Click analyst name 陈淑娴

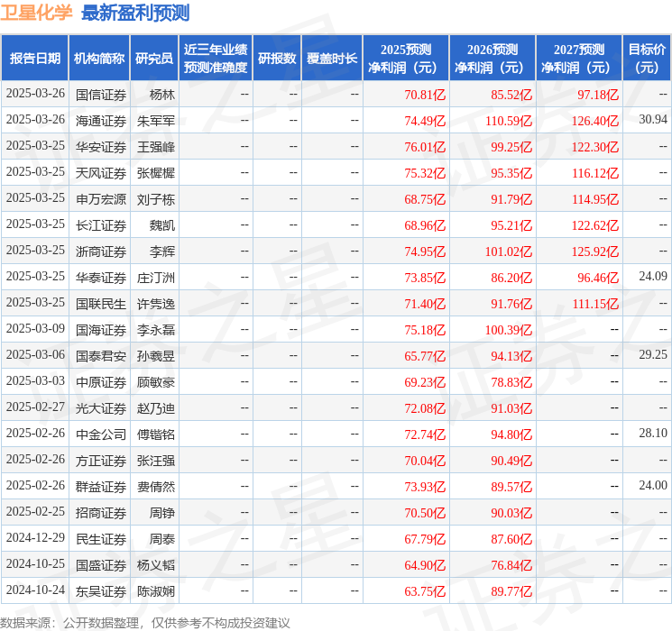point(156,591)
